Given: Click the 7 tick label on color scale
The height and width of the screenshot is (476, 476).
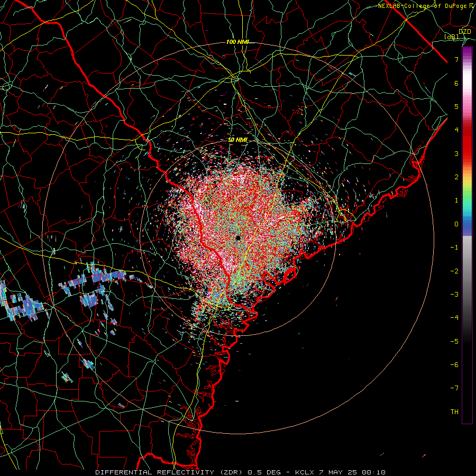Looking at the screenshot, I should click(x=456, y=59).
